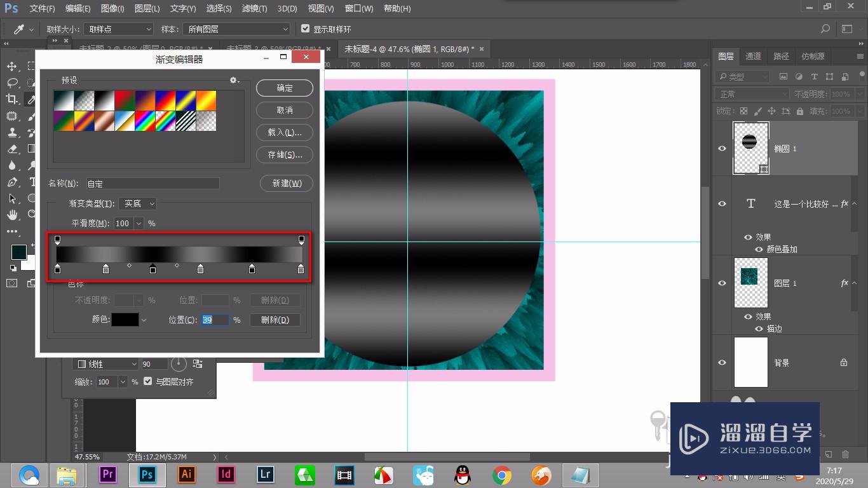Switch to 路径 tab
This screenshot has height=488, width=868.
click(x=781, y=56)
